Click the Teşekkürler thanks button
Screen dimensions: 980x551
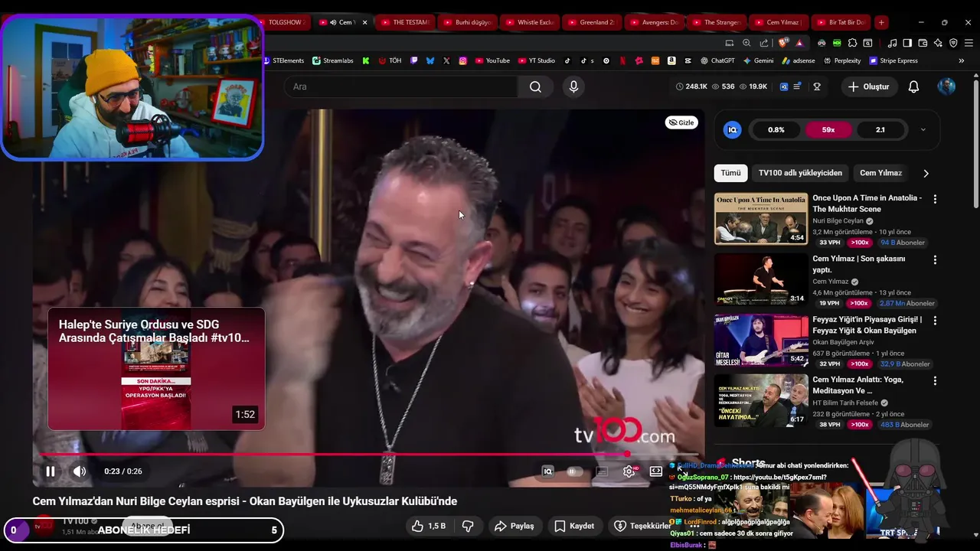pos(642,526)
